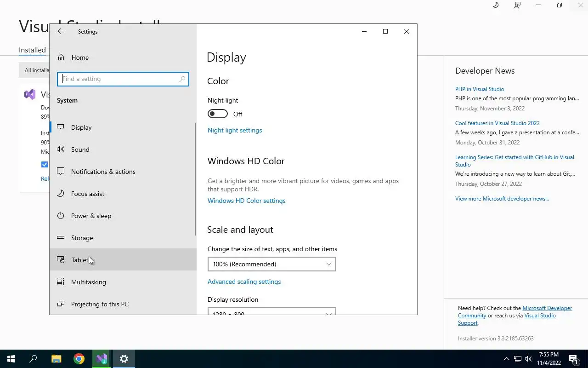
Task: Open File Explorer from taskbar
Action: 56,359
